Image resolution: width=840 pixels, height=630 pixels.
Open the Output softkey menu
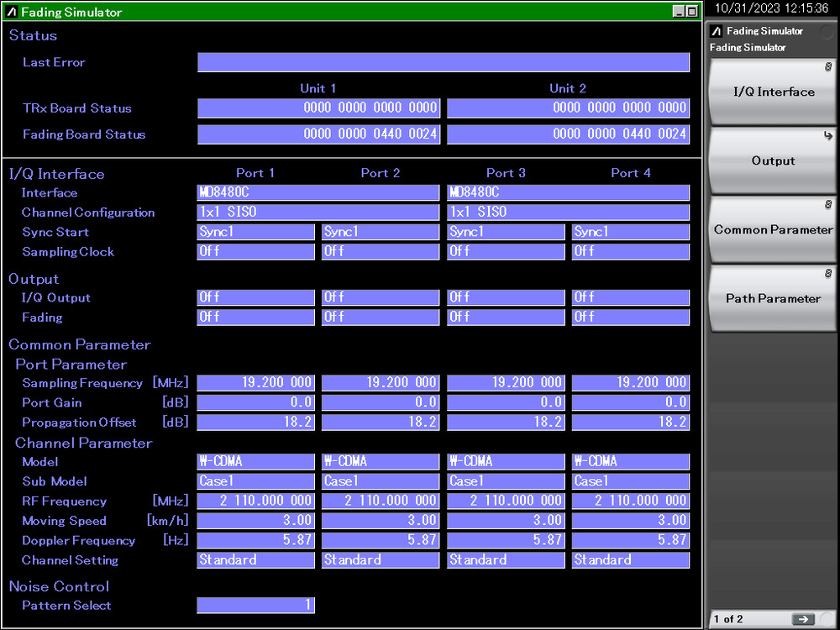point(773,160)
